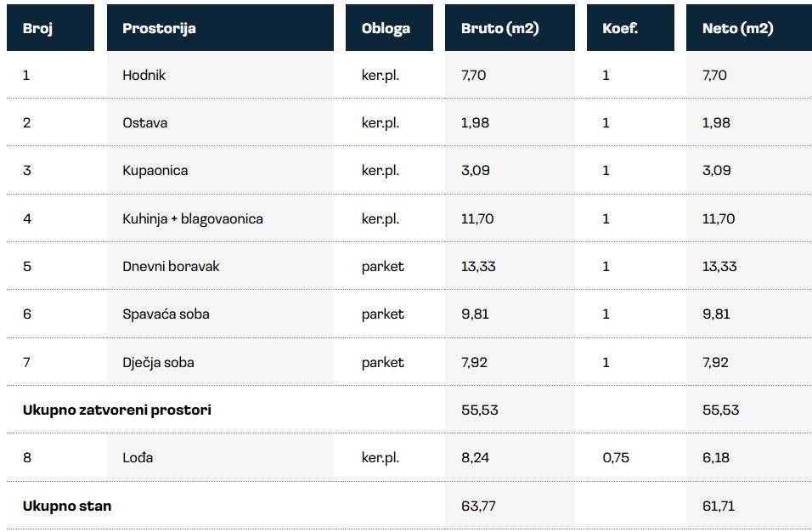
Task: Select the Kupaonica room cell
Action: [x=155, y=170]
